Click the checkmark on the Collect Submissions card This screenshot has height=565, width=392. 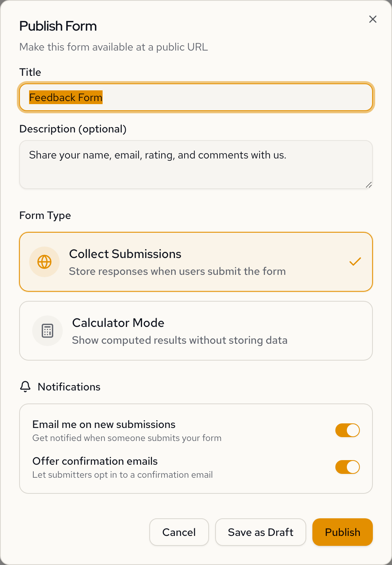[x=355, y=261]
